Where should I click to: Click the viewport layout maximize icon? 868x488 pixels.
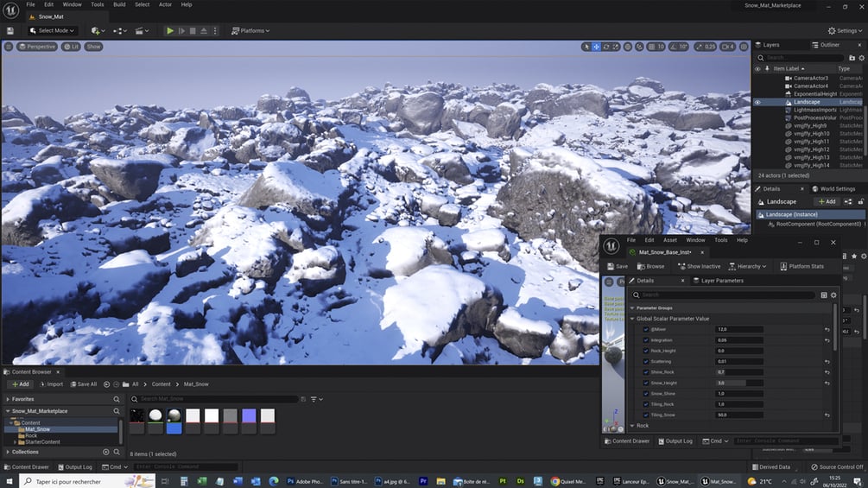tap(744, 47)
